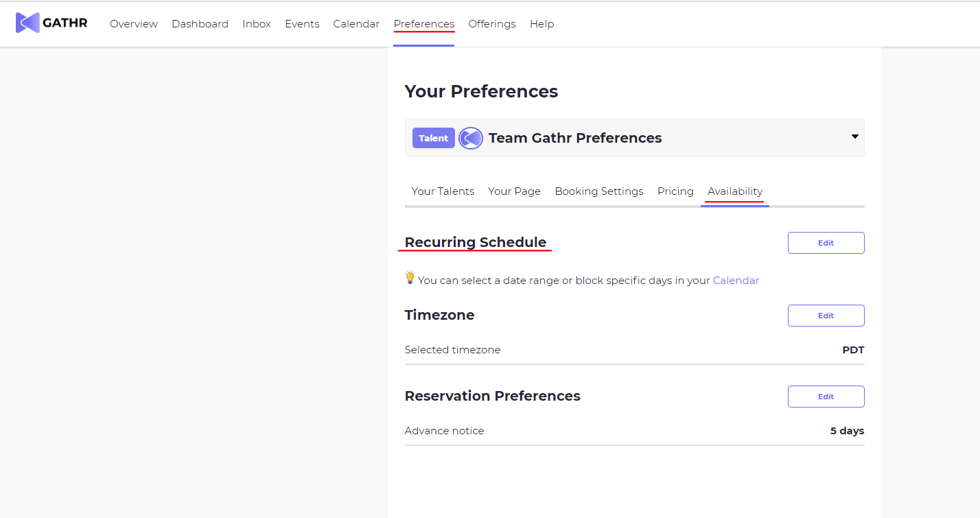This screenshot has width=980, height=518.
Task: Switch to the Your Talents tab
Action: coord(443,191)
